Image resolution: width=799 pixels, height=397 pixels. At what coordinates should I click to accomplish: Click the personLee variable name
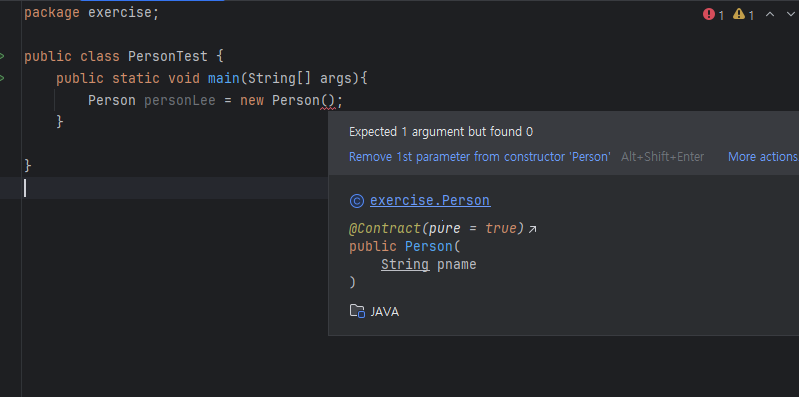[180, 101]
